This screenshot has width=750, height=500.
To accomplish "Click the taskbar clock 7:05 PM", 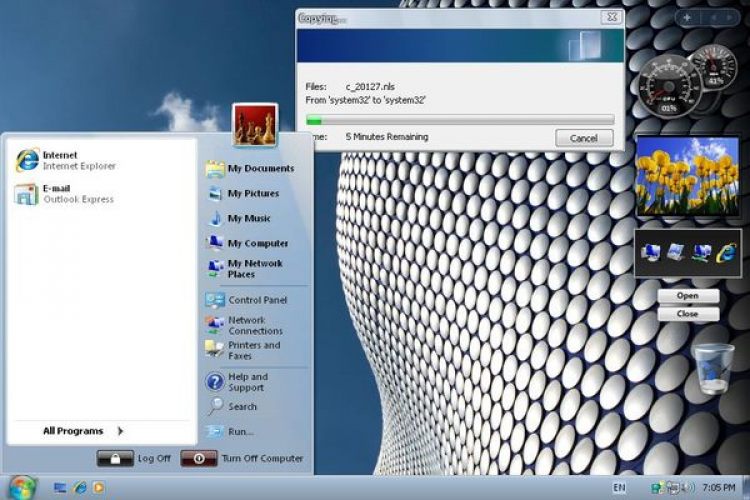I will pyautogui.click(x=718, y=488).
